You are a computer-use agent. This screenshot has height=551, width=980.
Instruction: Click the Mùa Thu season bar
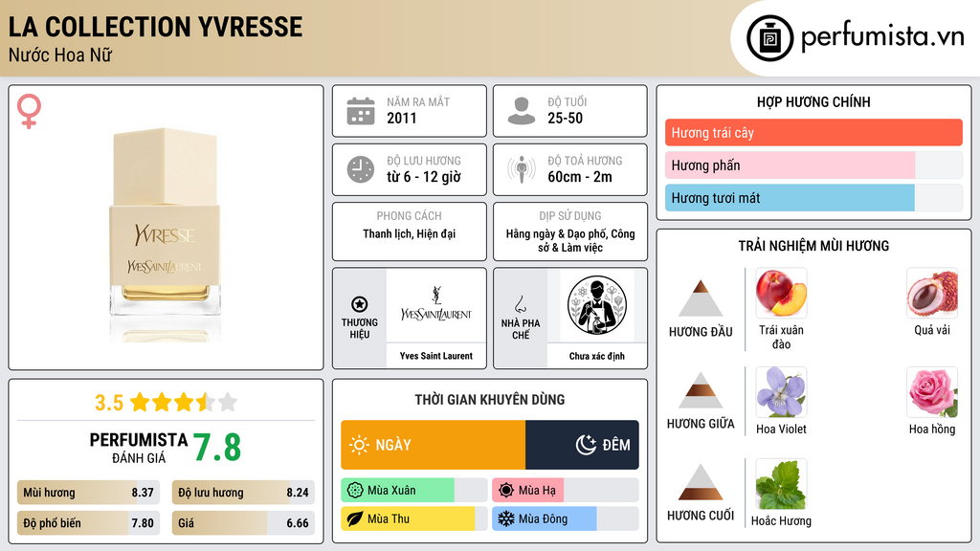[x=413, y=518]
